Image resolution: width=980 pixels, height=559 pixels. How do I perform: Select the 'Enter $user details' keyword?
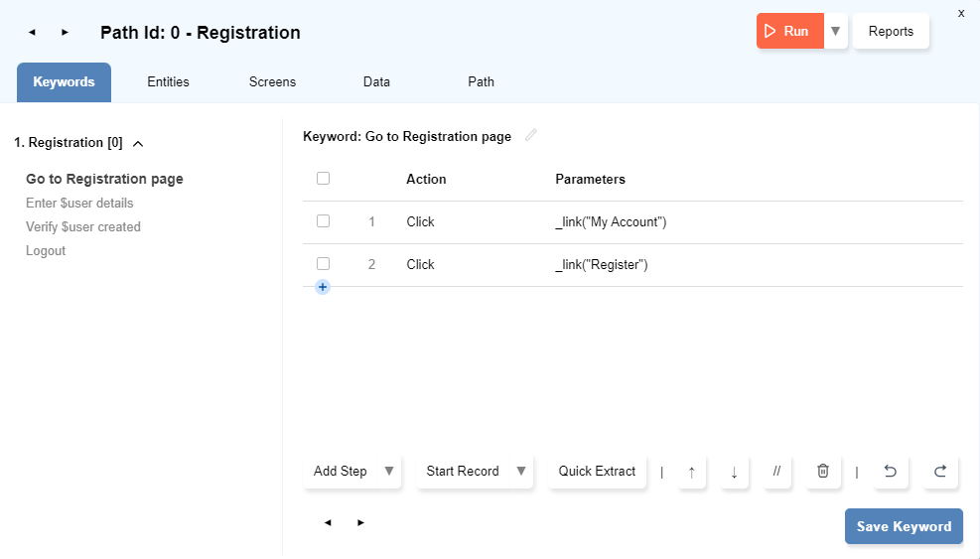[79, 203]
